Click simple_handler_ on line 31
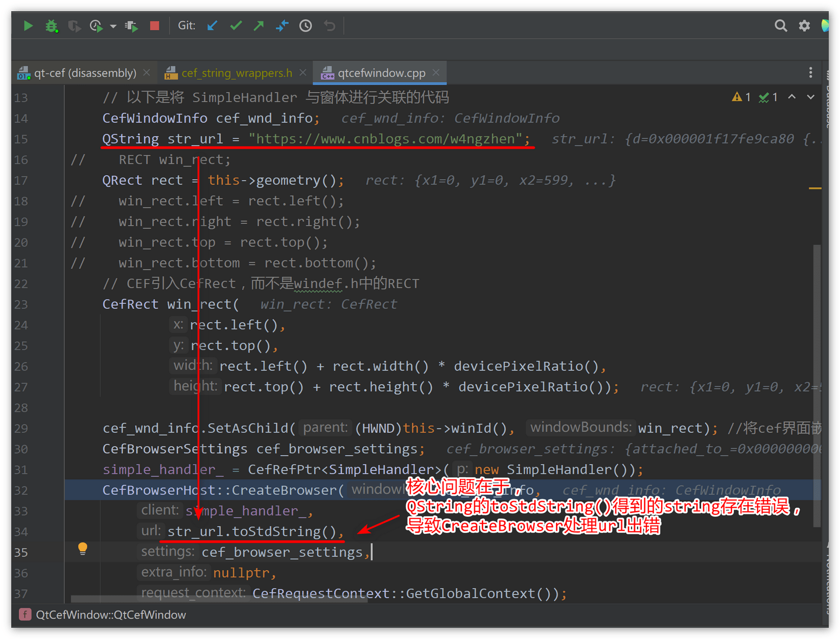 (163, 469)
